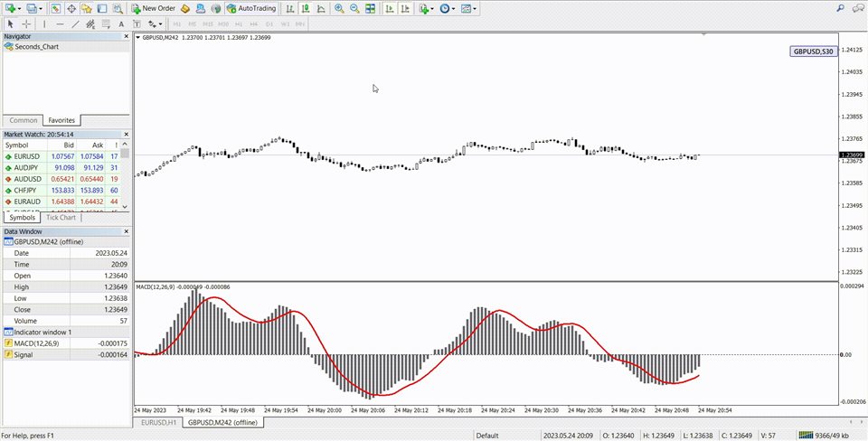The image size is (868, 441).
Task: Click the New Order button
Action: [153, 8]
